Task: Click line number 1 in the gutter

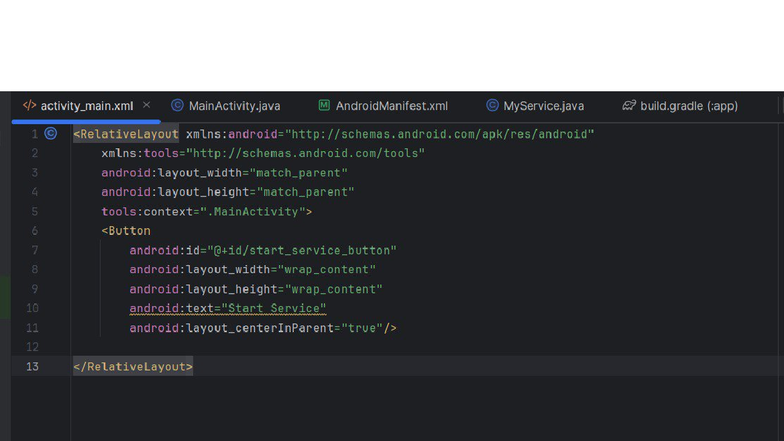Action: point(34,134)
